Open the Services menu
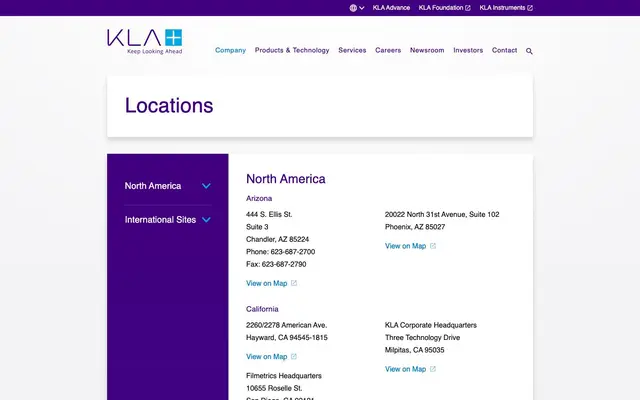The height and width of the screenshot is (400, 640). tap(352, 50)
